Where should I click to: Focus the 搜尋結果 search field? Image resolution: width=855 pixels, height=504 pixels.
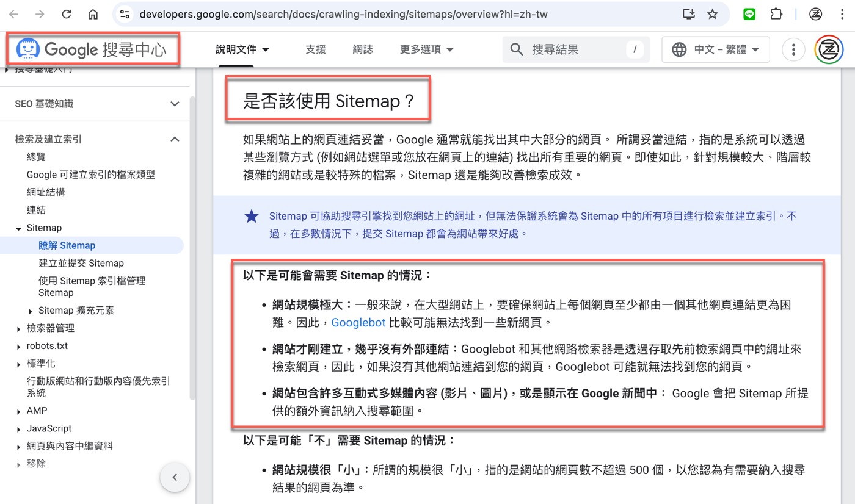point(576,49)
